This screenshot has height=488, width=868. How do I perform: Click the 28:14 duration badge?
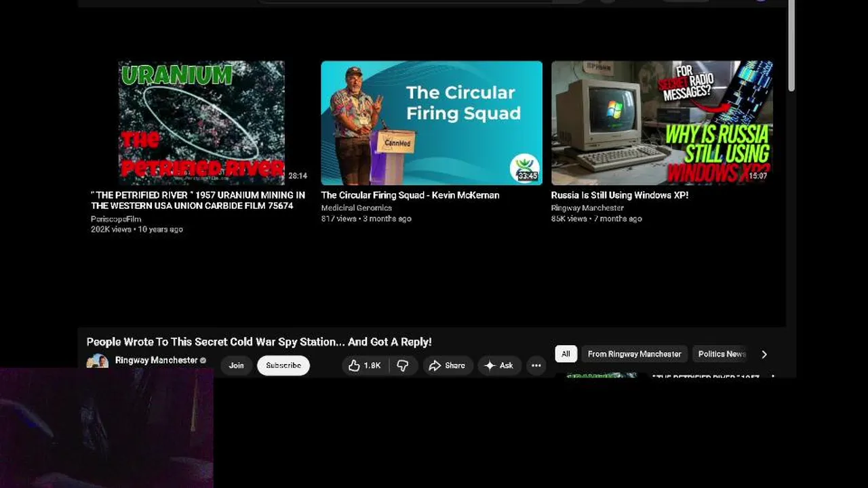coord(298,176)
